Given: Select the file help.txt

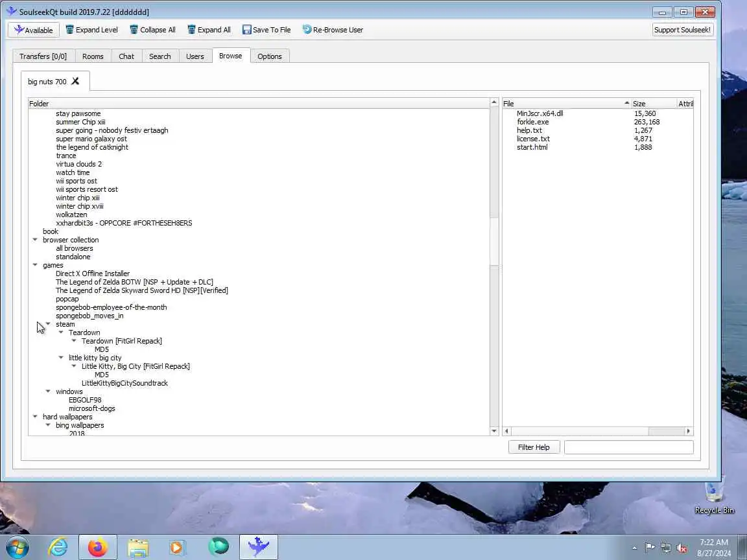Looking at the screenshot, I should 529,130.
